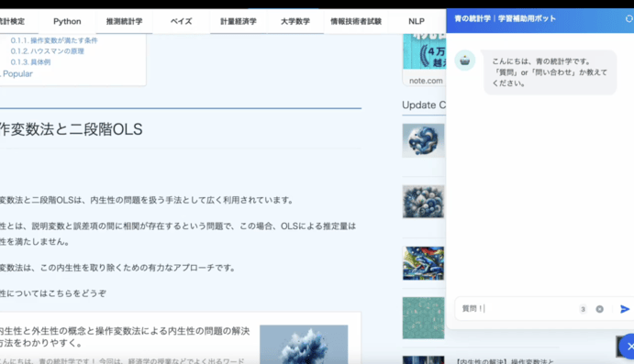Viewport: 634px width, 364px height.
Task: Go to the 計量経済学 tab
Action: click(x=239, y=21)
